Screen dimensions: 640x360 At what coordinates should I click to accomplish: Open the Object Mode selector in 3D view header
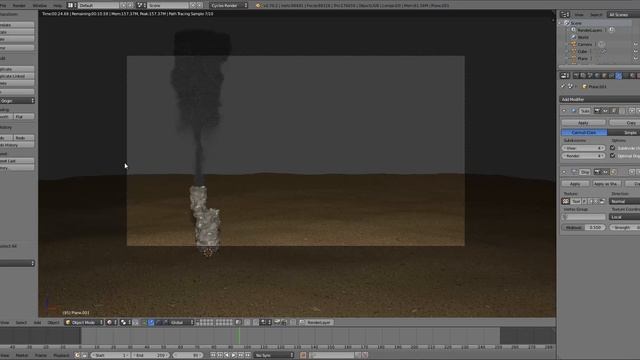coord(84,322)
